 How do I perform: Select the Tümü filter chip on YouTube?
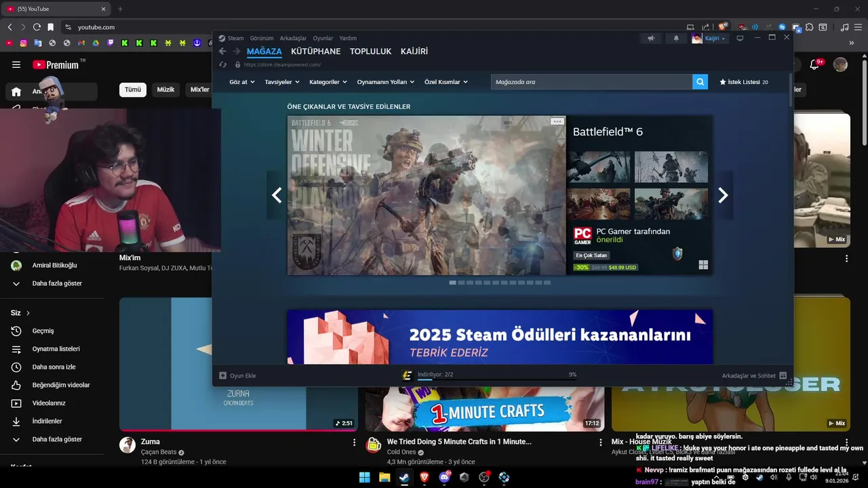[x=133, y=89]
